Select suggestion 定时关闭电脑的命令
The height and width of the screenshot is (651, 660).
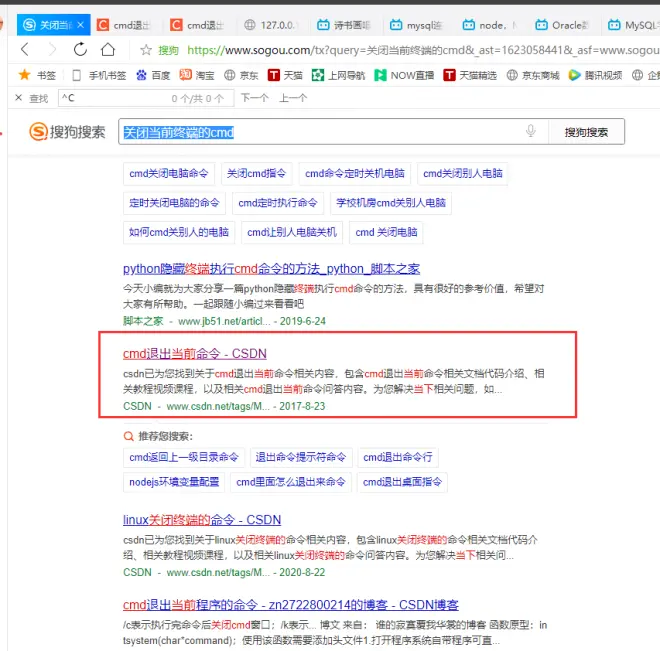174,203
